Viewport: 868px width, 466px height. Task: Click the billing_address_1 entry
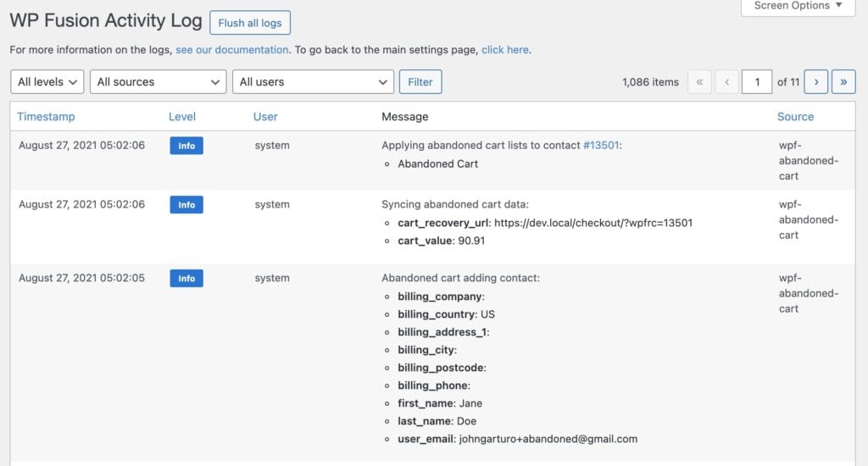tap(443, 332)
